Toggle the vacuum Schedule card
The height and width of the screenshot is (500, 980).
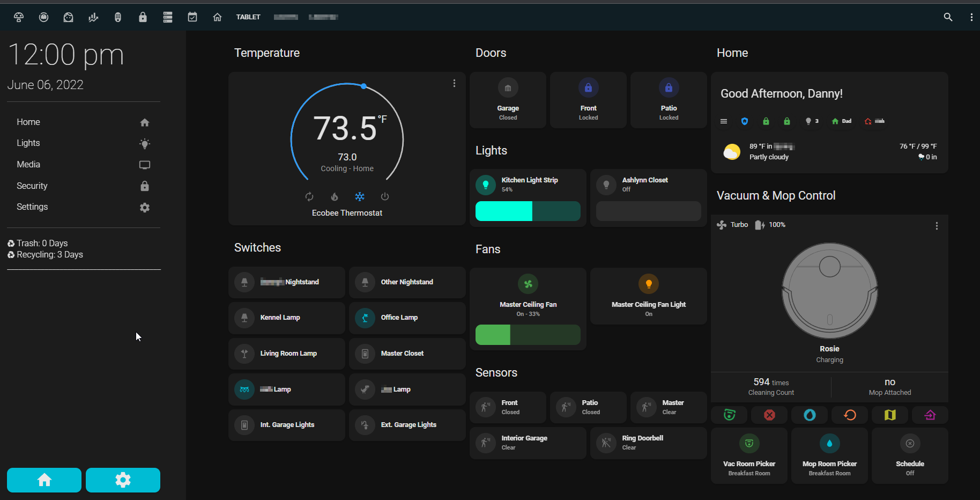tap(910, 455)
